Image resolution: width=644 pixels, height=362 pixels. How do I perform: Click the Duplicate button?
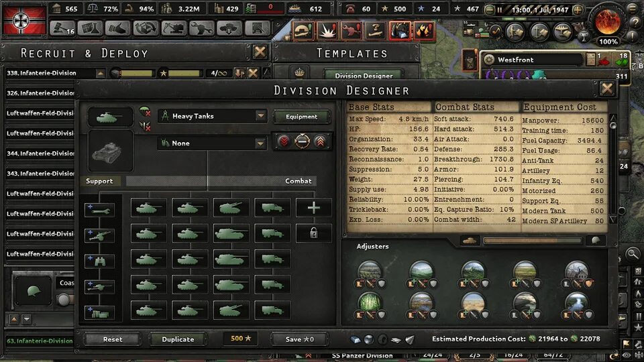(x=178, y=339)
